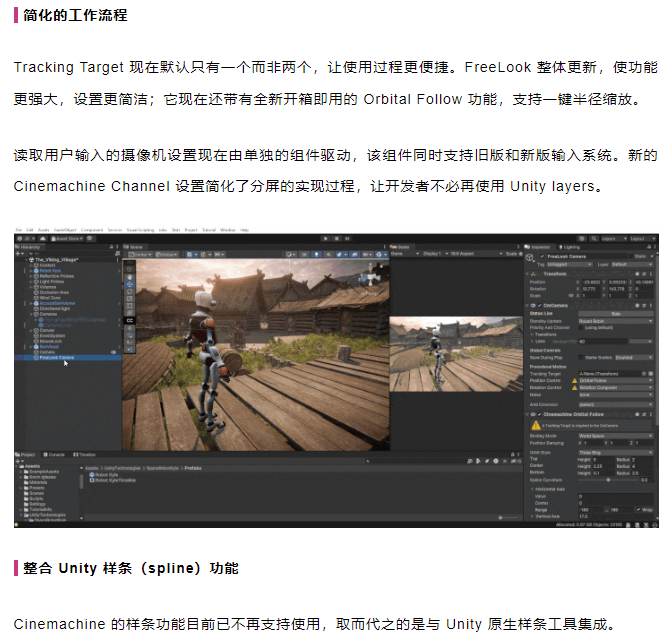Click the Unity Pause button
Image resolution: width=670 pixels, height=641 pixels.
(x=336, y=238)
